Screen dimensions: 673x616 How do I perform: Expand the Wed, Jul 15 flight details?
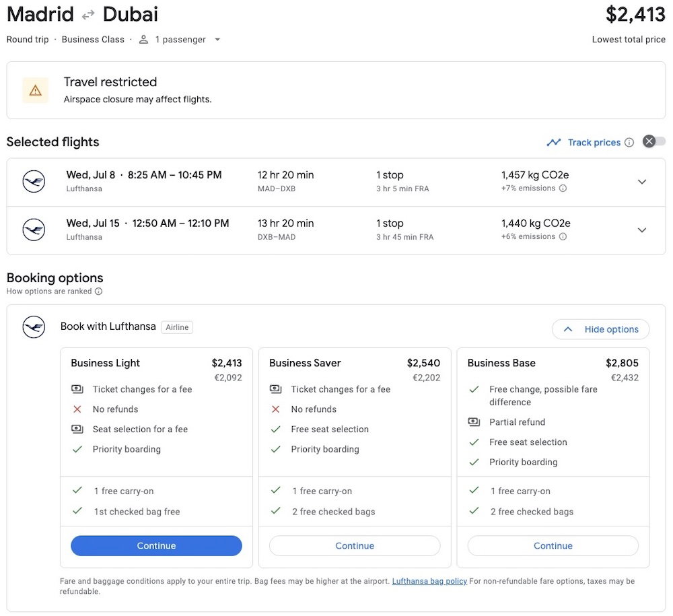642,230
